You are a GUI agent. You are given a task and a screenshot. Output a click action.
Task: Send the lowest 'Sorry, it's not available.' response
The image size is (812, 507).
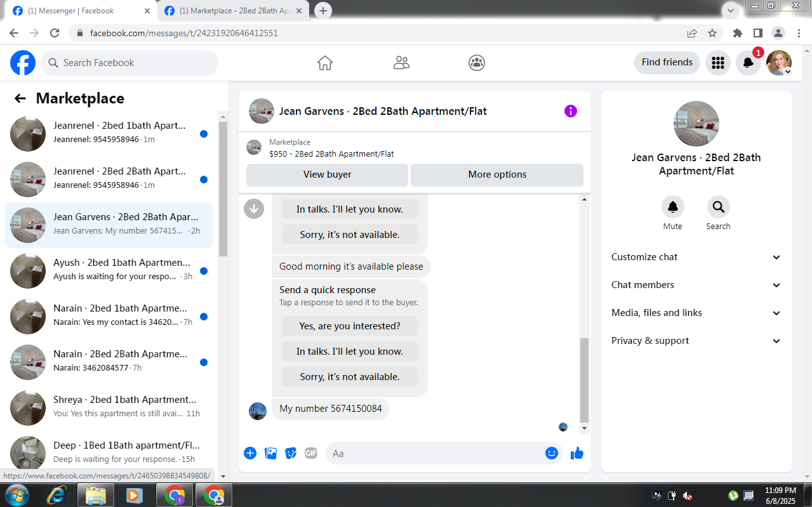click(x=350, y=377)
